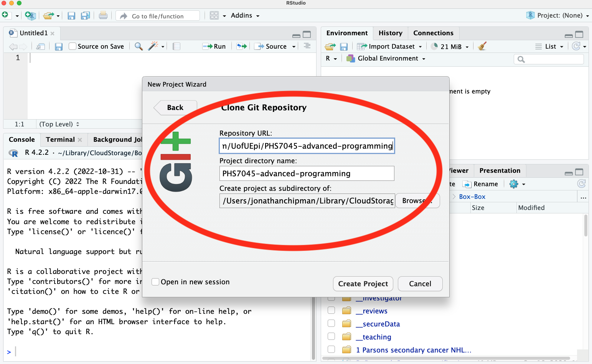592x364 pixels.
Task: Maximize the Environment pane
Action: tap(579, 34)
